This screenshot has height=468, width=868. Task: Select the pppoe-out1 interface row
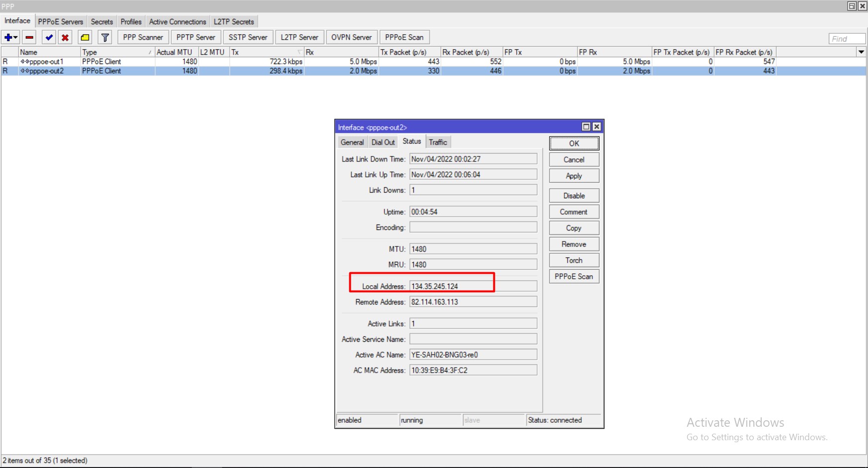pyautogui.click(x=433, y=62)
